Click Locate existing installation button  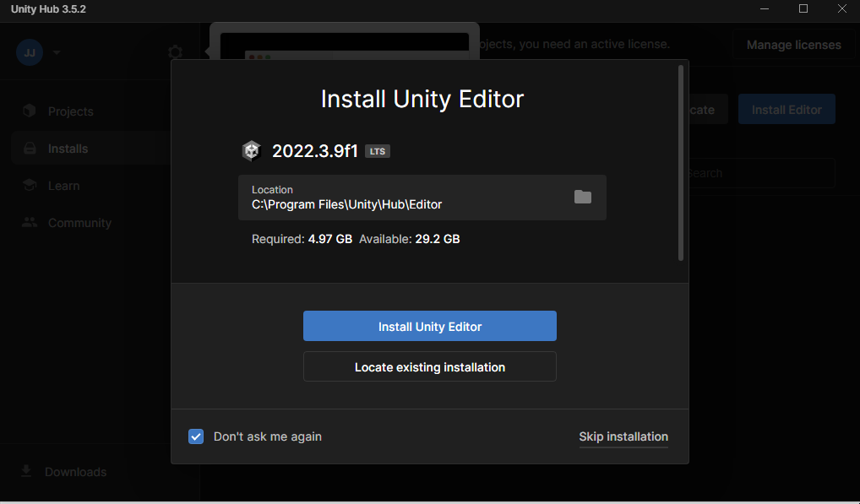[x=429, y=366]
